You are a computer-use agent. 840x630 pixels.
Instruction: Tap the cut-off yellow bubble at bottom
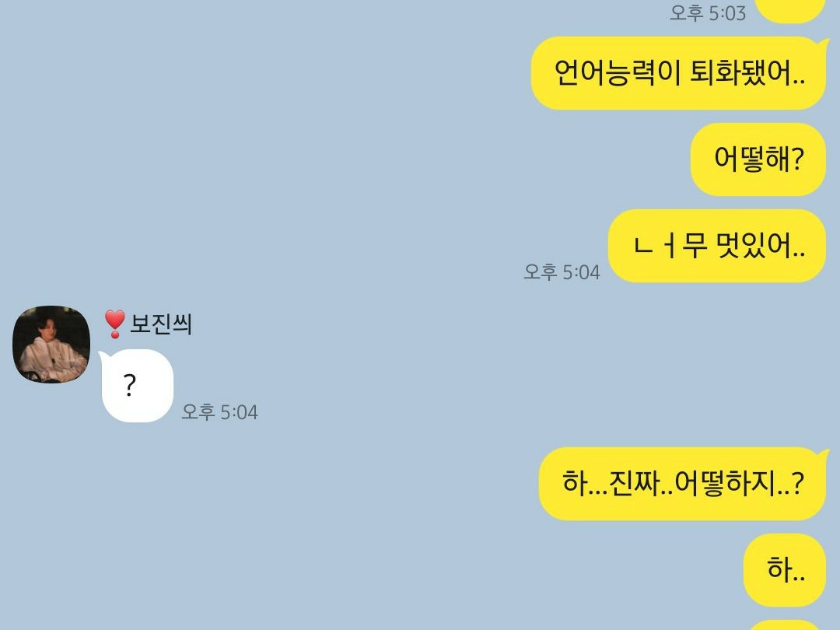pyautogui.click(x=785, y=625)
